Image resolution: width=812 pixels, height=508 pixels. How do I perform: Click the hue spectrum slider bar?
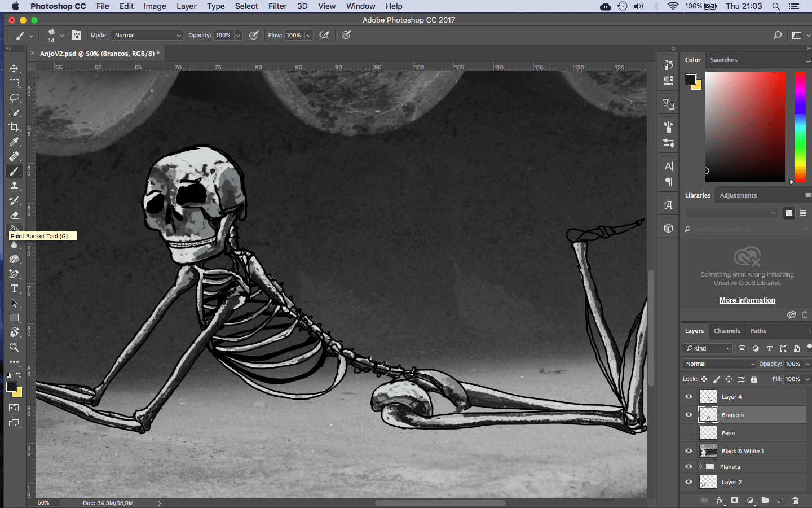click(800, 126)
